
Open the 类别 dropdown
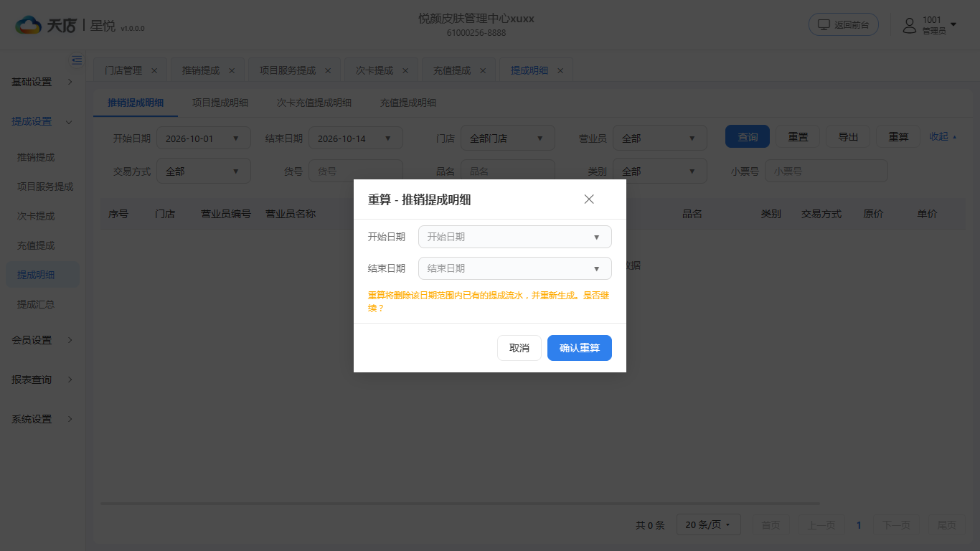tap(660, 171)
